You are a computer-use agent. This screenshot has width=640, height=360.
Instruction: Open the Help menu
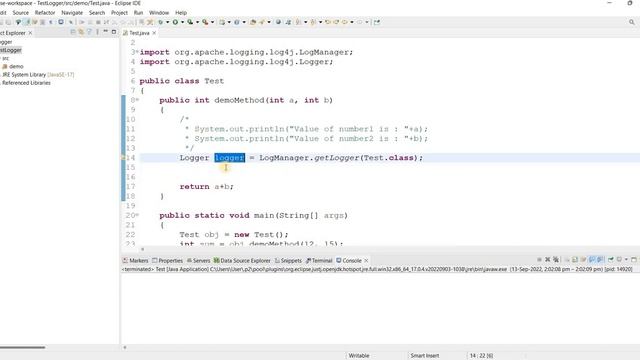pyautogui.click(x=181, y=13)
